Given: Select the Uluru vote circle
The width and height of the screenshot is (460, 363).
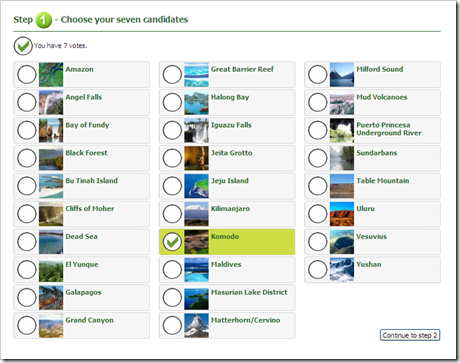Looking at the screenshot, I should [x=318, y=214].
